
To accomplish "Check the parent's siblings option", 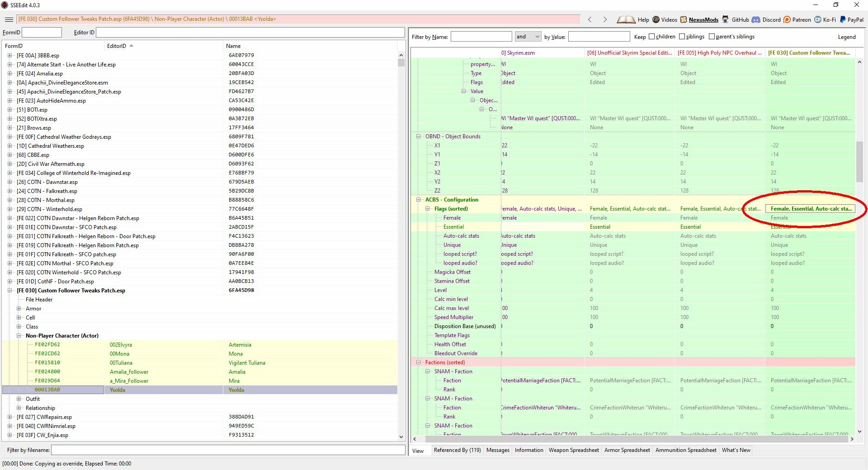I will point(712,37).
